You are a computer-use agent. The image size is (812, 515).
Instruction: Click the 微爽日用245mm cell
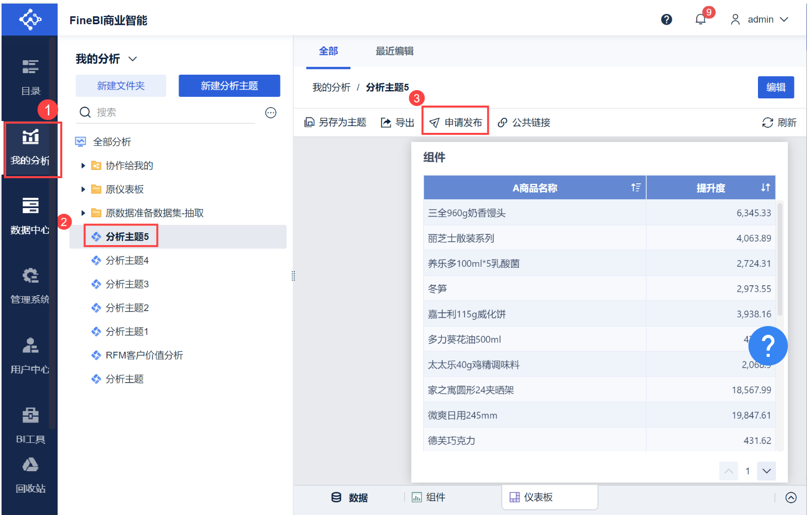pos(535,415)
